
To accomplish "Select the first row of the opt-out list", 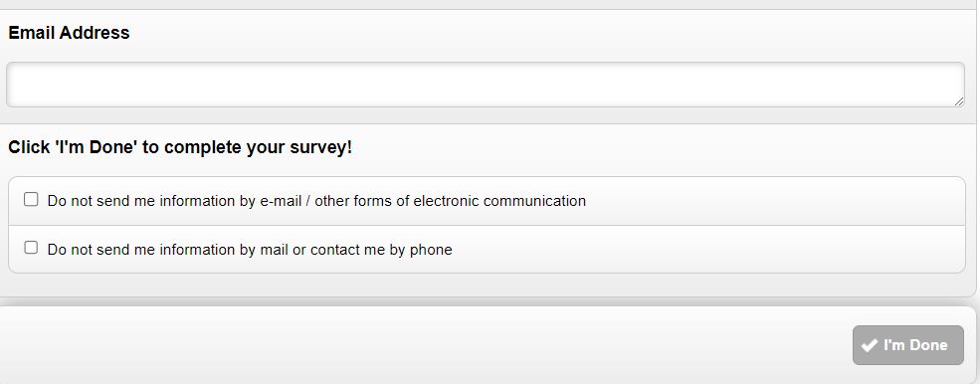I will point(487,201).
